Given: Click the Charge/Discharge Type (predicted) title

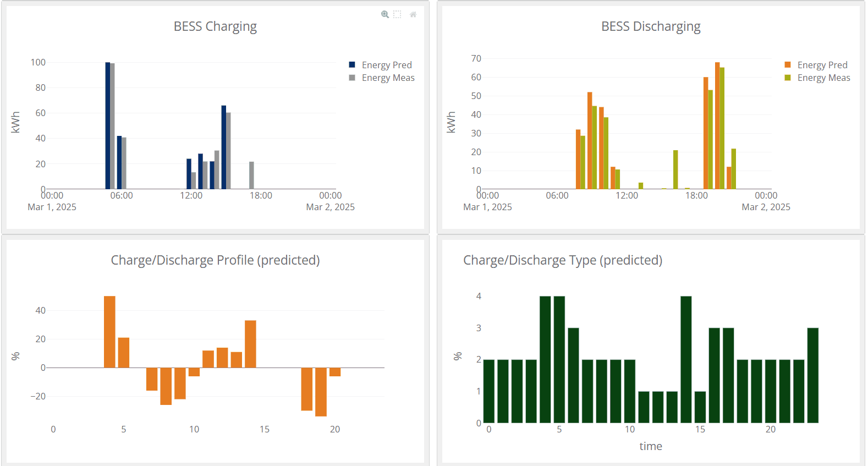Looking at the screenshot, I should tap(562, 260).
